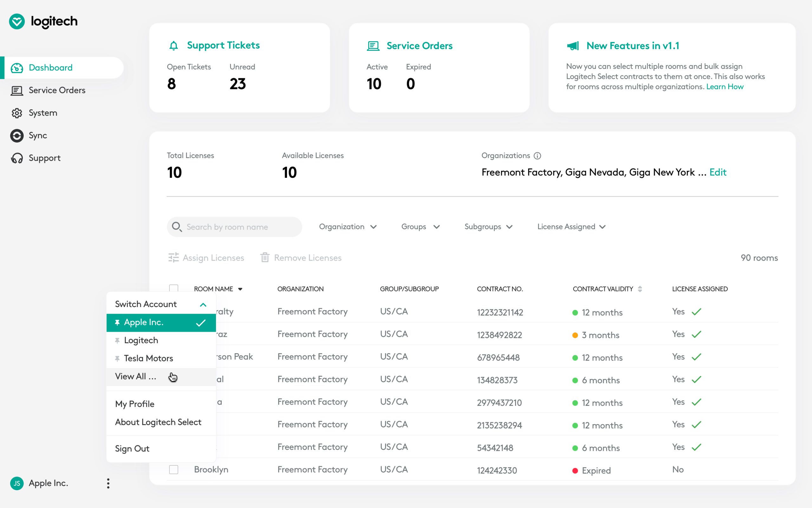
Task: Open the License Assigned filter dropdown
Action: pyautogui.click(x=572, y=227)
